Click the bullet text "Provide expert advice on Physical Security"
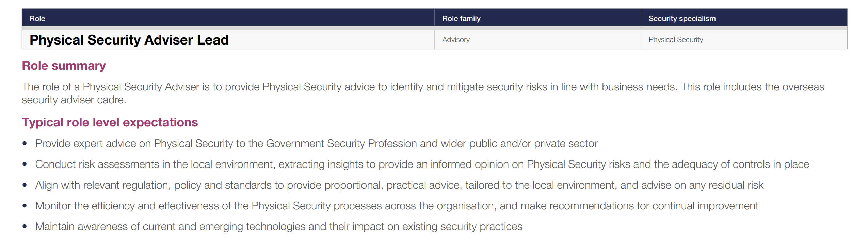This screenshot has height=244, width=868. [316, 144]
